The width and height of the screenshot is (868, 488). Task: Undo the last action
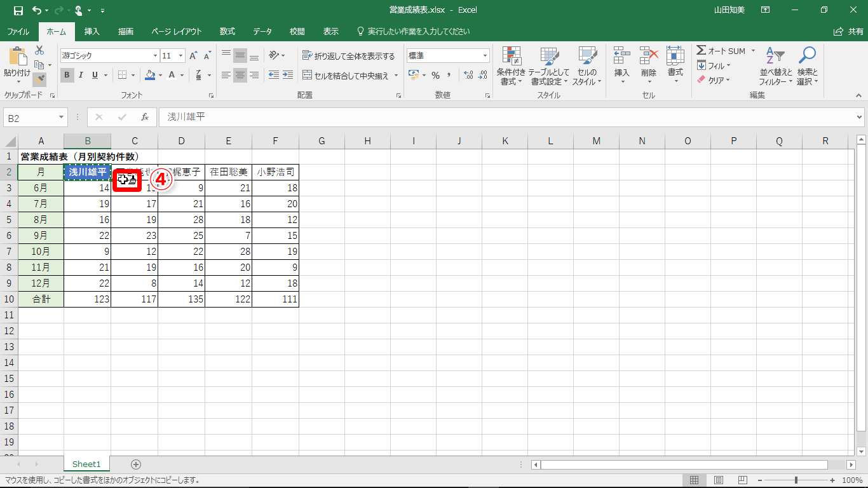(x=36, y=10)
